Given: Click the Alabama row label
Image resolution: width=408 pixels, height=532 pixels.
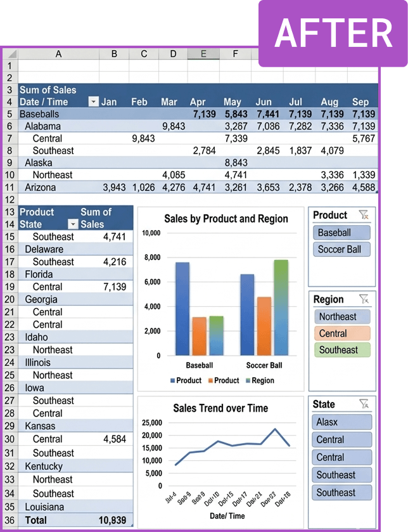Looking at the screenshot, I should (x=42, y=126).
